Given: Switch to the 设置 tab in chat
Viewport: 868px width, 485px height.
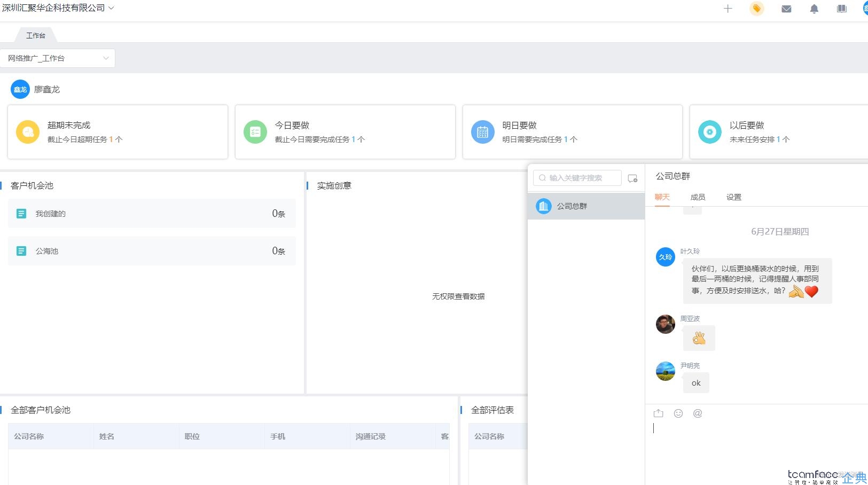Looking at the screenshot, I should (x=733, y=197).
